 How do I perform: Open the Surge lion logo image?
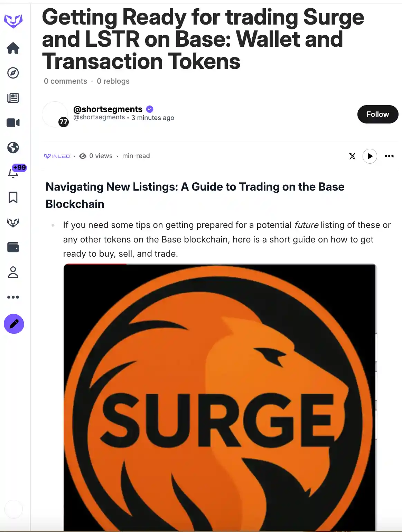pos(220,398)
